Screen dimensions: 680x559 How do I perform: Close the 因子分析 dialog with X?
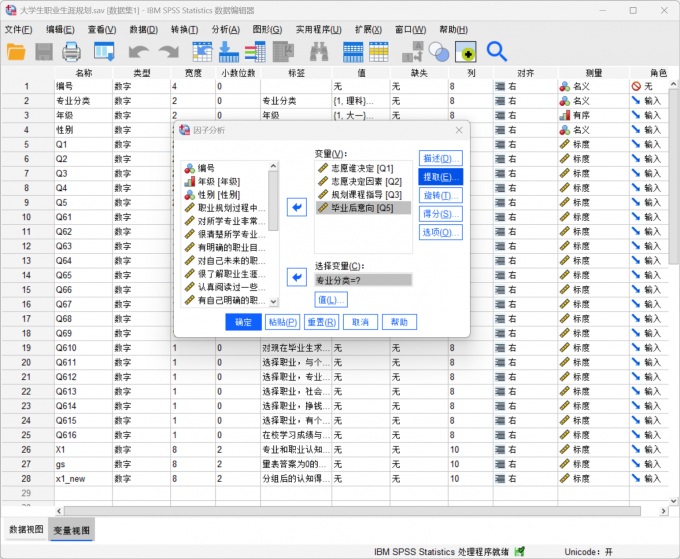(x=459, y=130)
